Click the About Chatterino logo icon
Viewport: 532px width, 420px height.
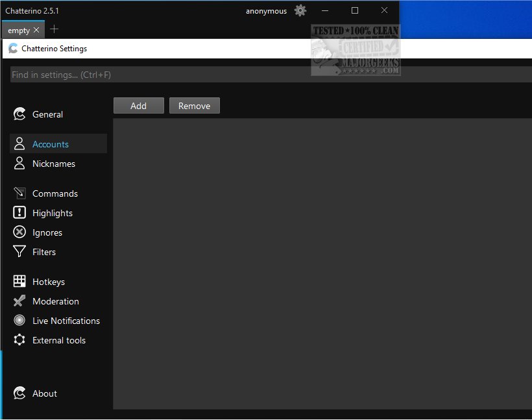point(19,393)
